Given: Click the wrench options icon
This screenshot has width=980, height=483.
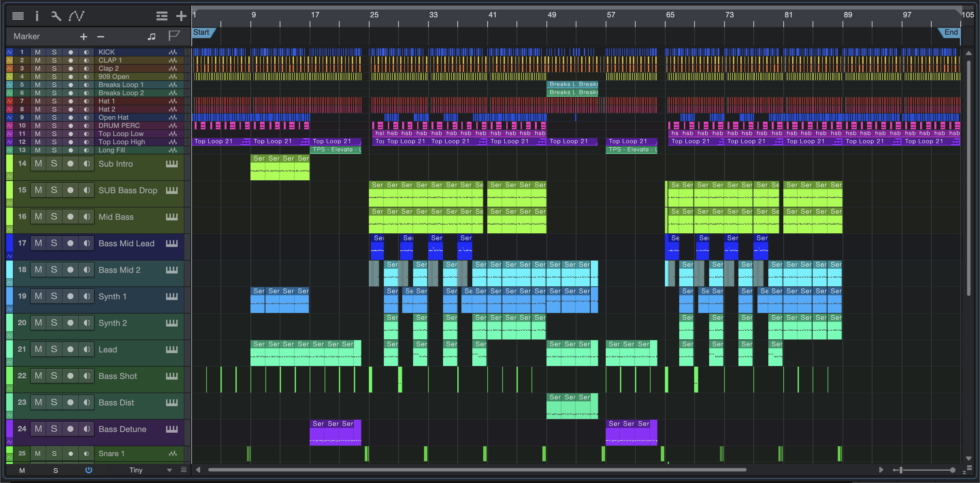Looking at the screenshot, I should (x=56, y=16).
